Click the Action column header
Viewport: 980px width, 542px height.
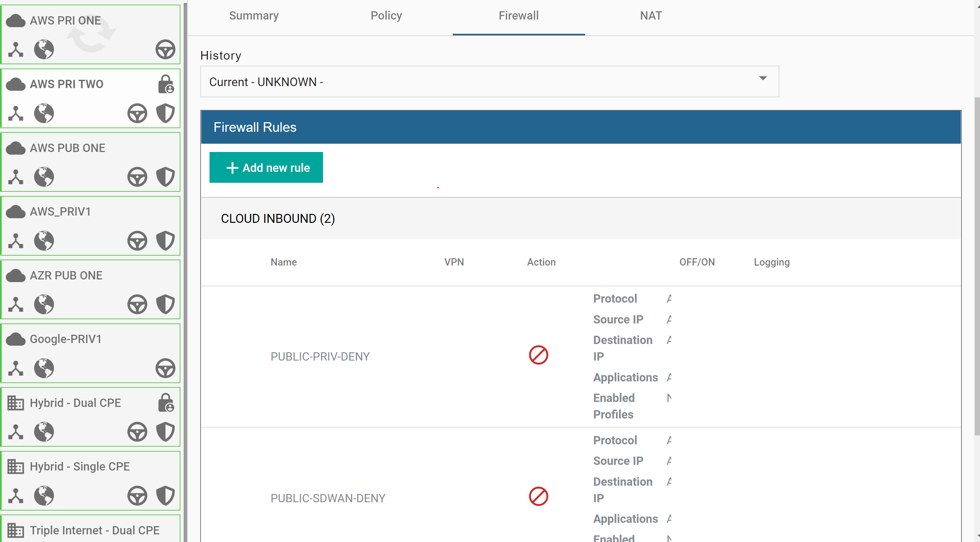[x=541, y=262]
